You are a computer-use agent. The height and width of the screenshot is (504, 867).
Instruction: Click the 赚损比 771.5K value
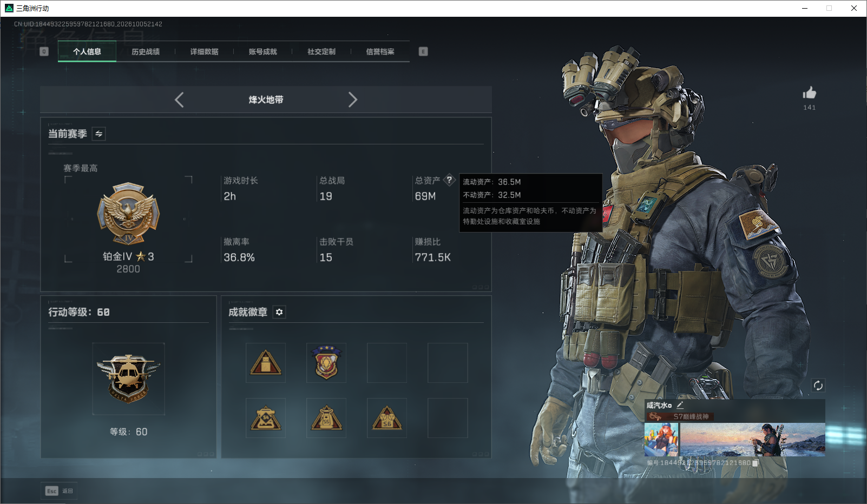pos(433,257)
